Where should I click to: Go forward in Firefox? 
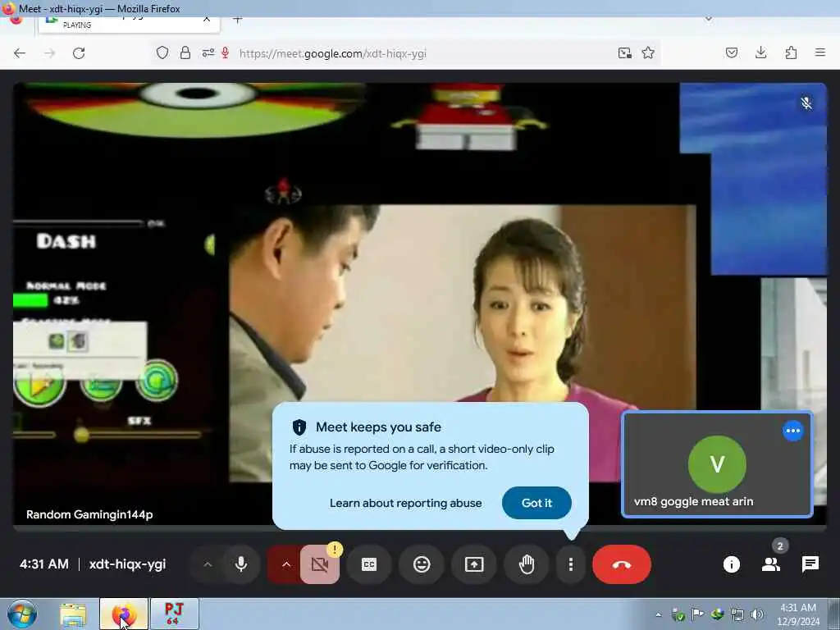[x=49, y=53]
